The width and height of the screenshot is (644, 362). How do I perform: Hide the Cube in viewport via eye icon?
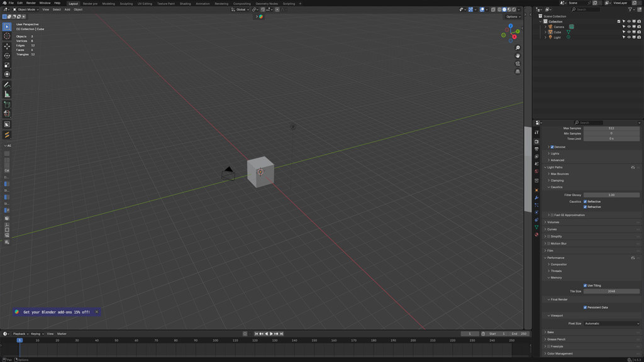click(x=629, y=32)
